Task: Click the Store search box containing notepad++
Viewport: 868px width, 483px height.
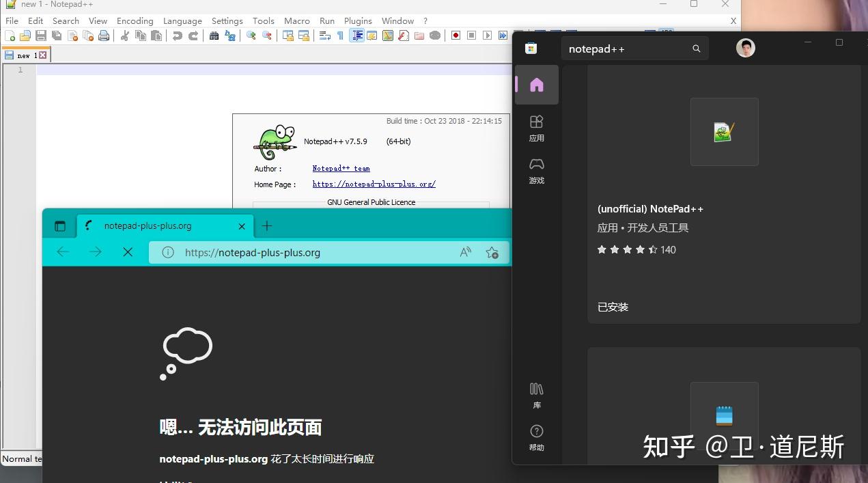Action: 634,49
